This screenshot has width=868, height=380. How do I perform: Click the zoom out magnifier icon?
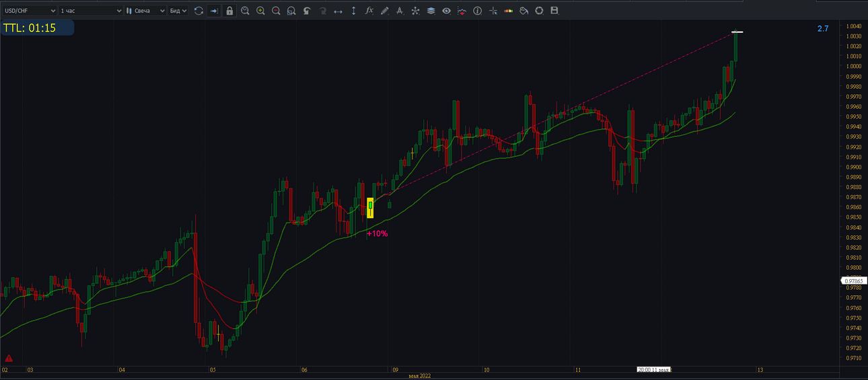[x=276, y=11]
